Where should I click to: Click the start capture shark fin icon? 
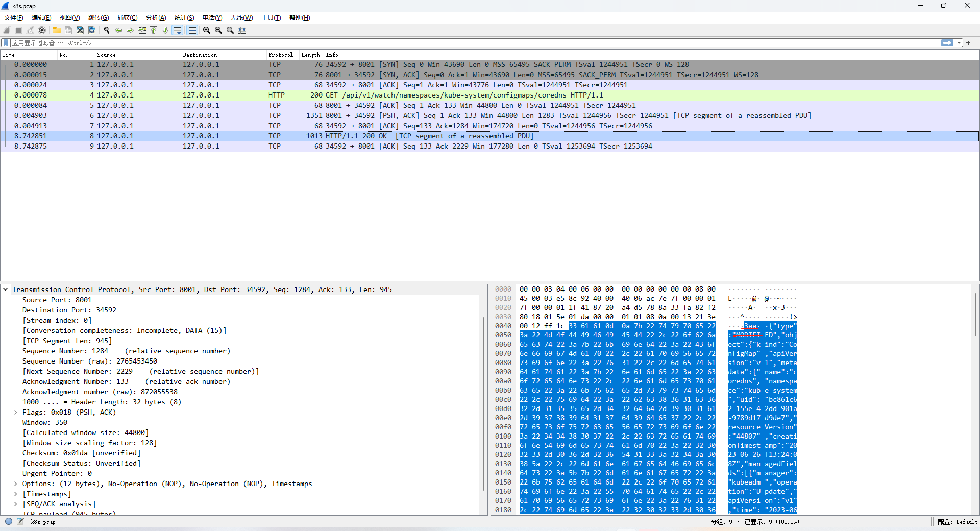7,30
